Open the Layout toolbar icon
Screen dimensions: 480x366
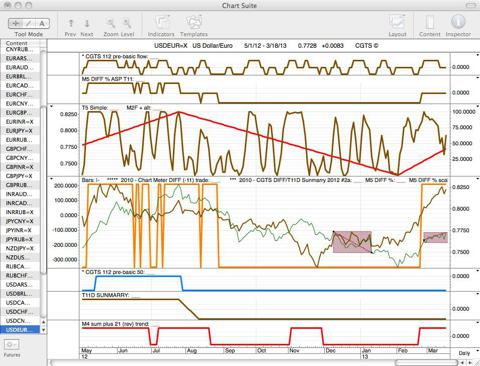tap(397, 23)
